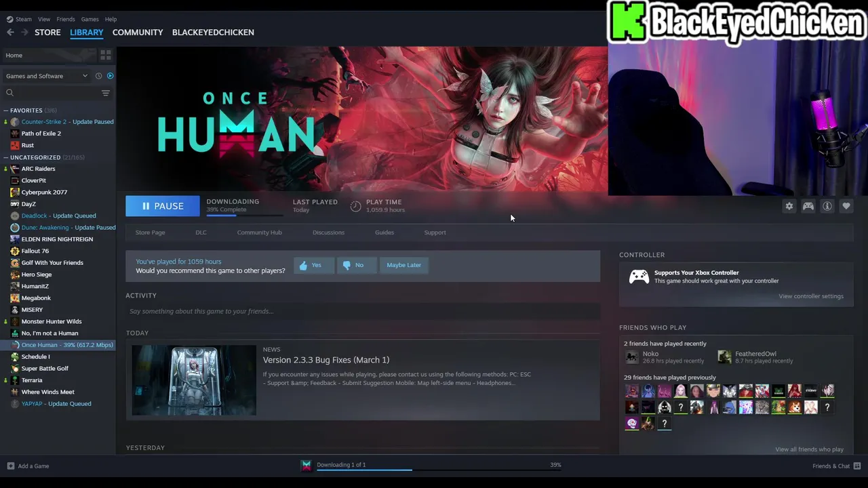Click the activity 'Say something' input field
This screenshot has width=868, height=488.
point(363,311)
